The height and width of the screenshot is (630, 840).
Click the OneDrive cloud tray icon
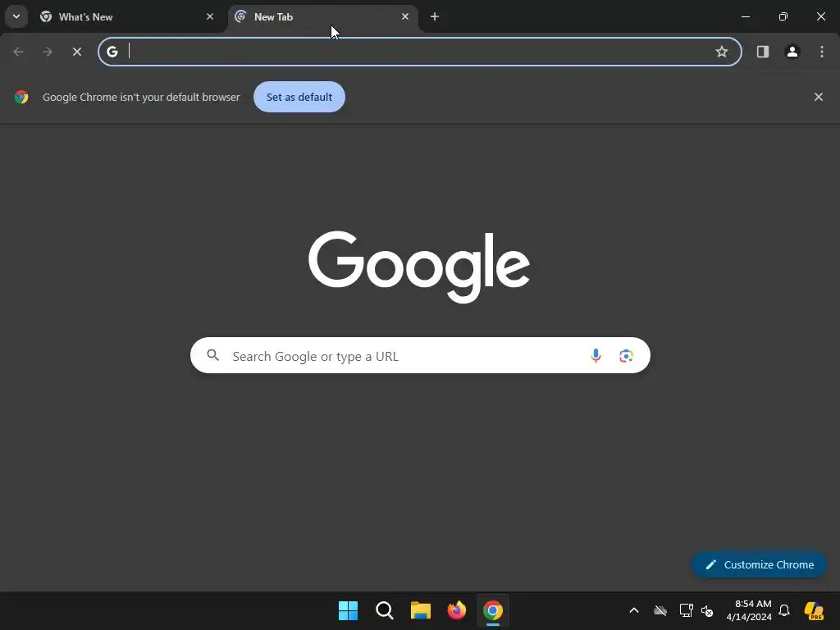pos(660,610)
